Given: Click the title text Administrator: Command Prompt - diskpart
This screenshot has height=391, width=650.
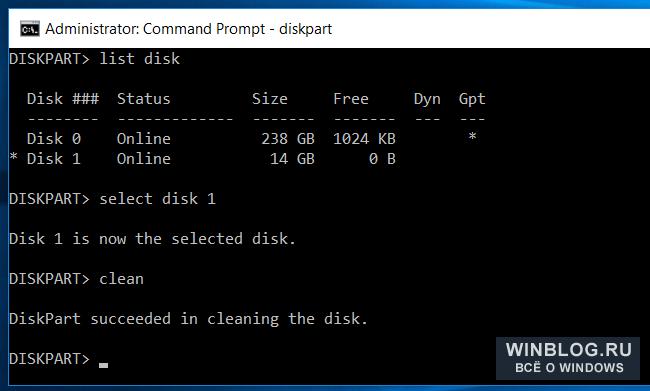Looking at the screenshot, I should click(x=189, y=29).
